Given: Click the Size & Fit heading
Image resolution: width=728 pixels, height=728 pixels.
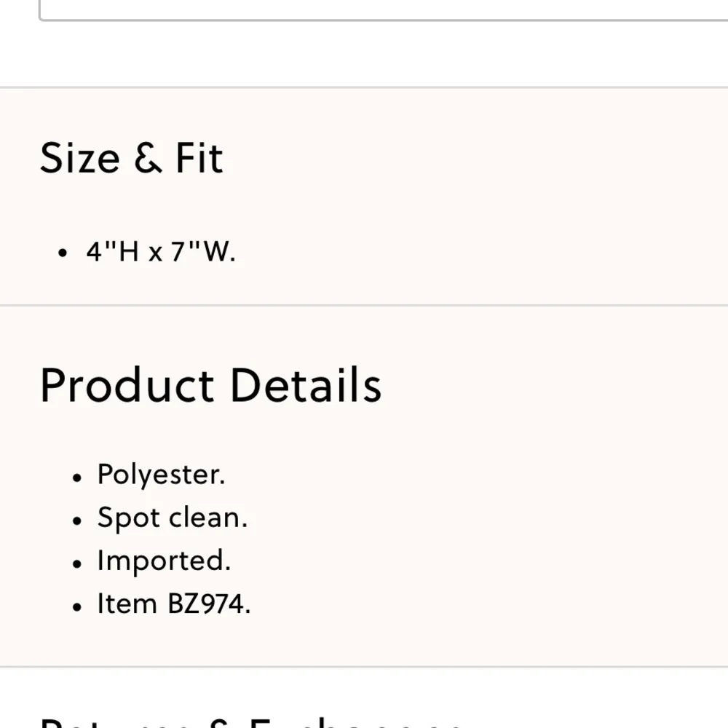Looking at the screenshot, I should point(131,158).
